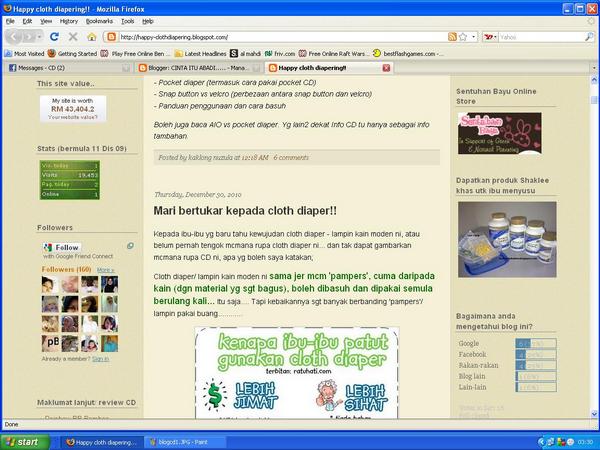The image size is (600, 450).
Task: Open the Latest Headlines bookmark folder
Action: point(200,54)
